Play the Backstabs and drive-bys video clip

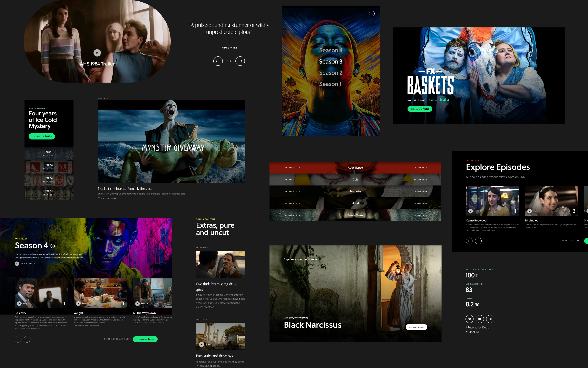click(x=202, y=344)
